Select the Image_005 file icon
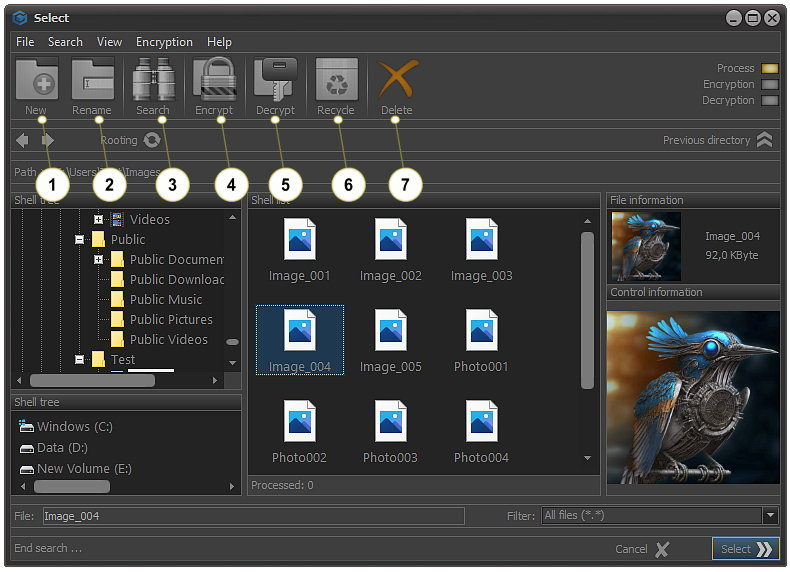 [390, 330]
